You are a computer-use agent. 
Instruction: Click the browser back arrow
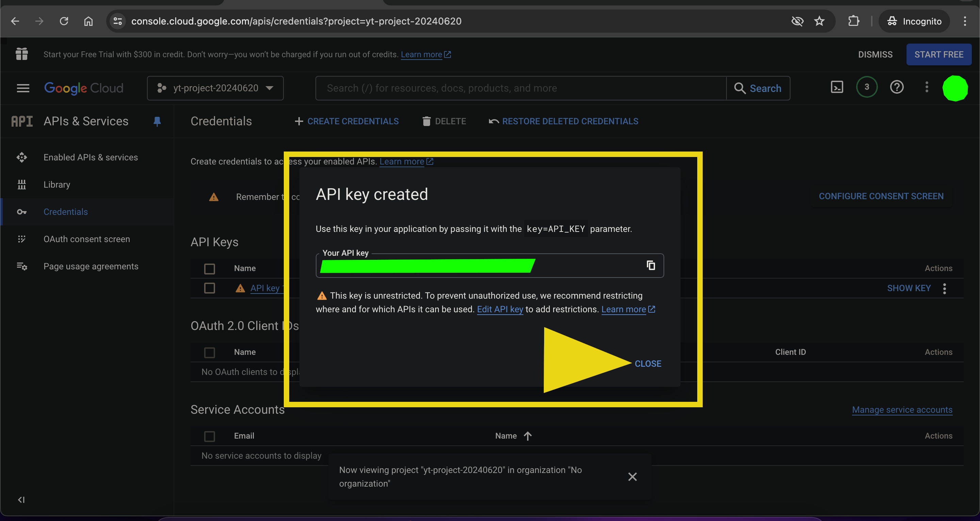tap(15, 21)
